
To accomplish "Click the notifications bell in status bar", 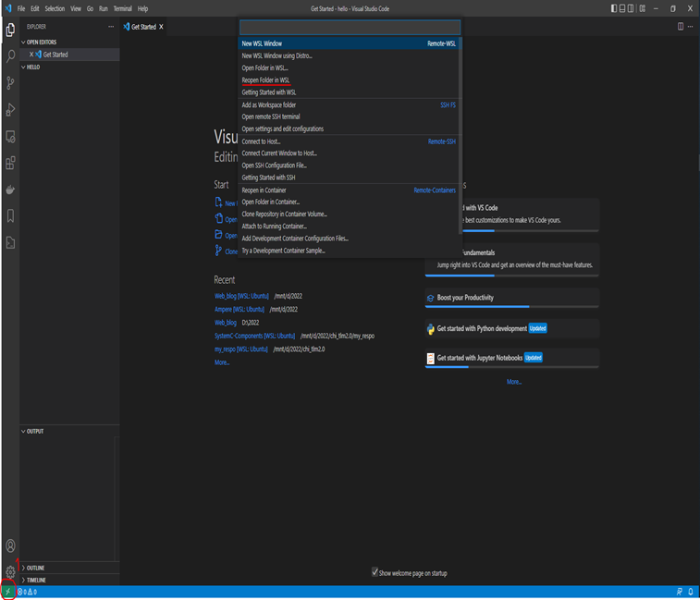I will [x=691, y=592].
